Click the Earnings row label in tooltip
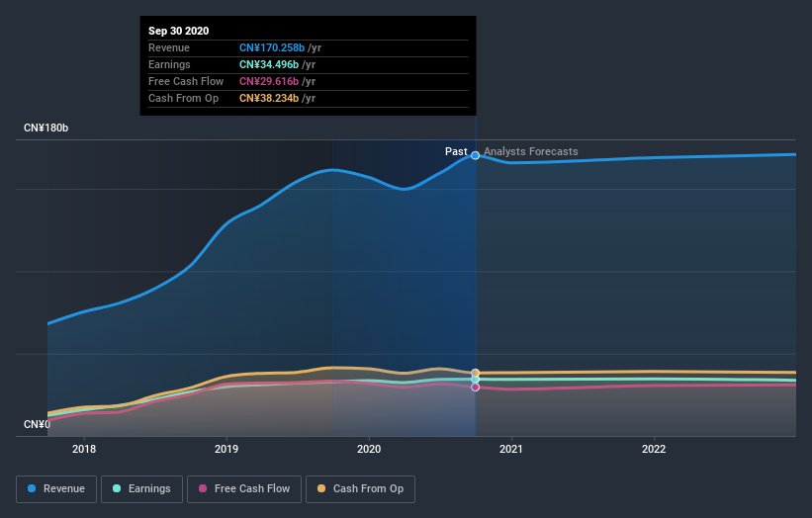The width and height of the screenshot is (812, 518). 169,64
